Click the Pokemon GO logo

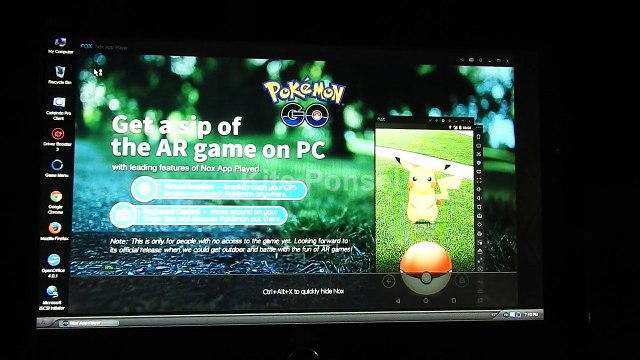point(304,102)
